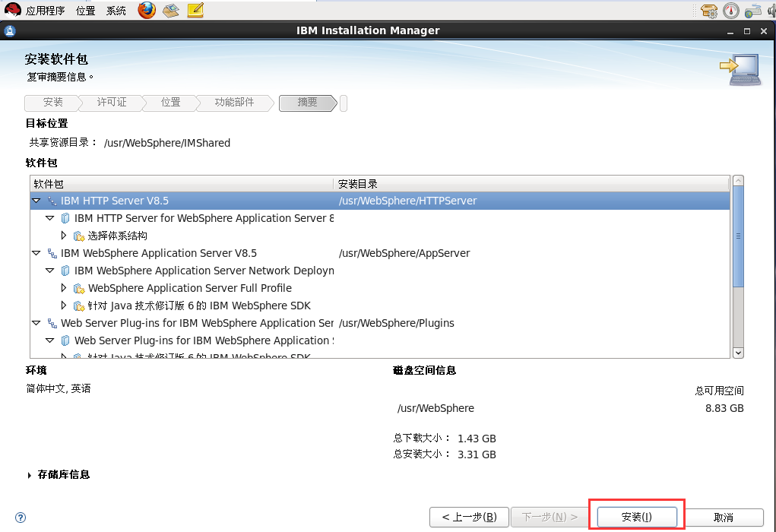Screen dimensions: 776x532
Task: Click the 3.31 GB install size value
Action: (x=477, y=454)
